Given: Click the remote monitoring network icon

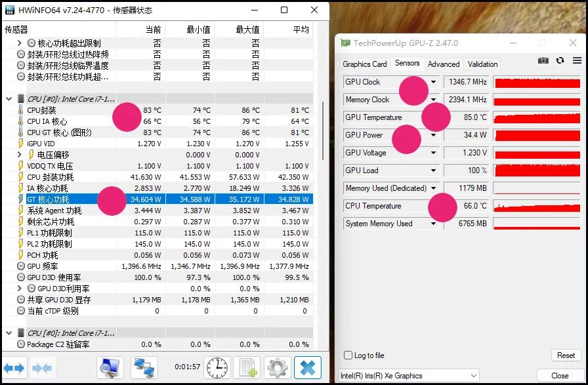Looking at the screenshot, I should click(x=140, y=368).
